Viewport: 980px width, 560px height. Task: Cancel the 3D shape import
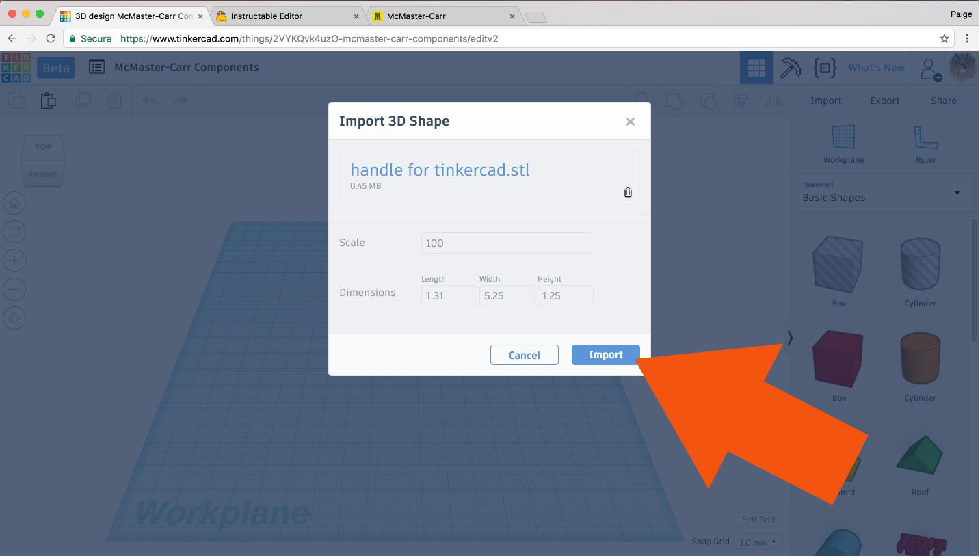pyautogui.click(x=525, y=355)
